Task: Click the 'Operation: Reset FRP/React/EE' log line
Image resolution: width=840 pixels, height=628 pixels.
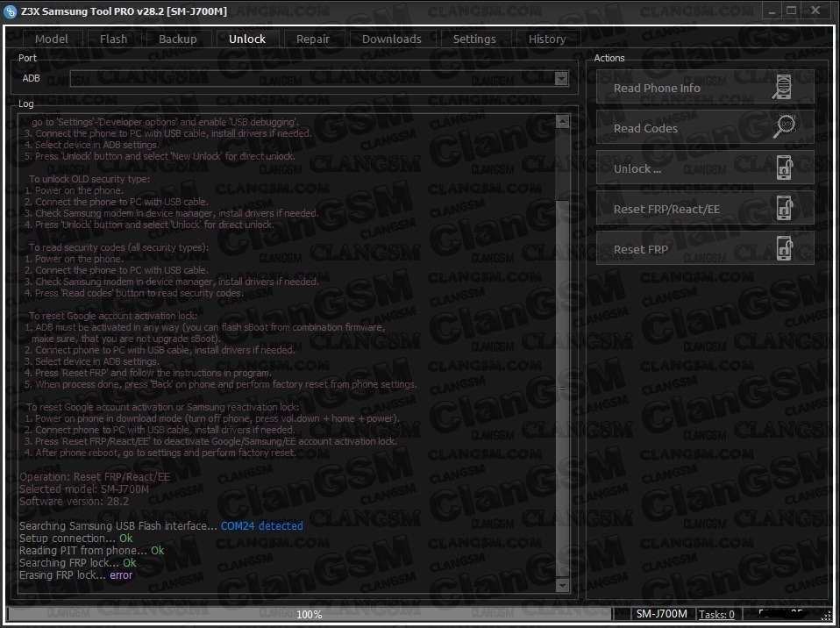Action: click(x=95, y=477)
